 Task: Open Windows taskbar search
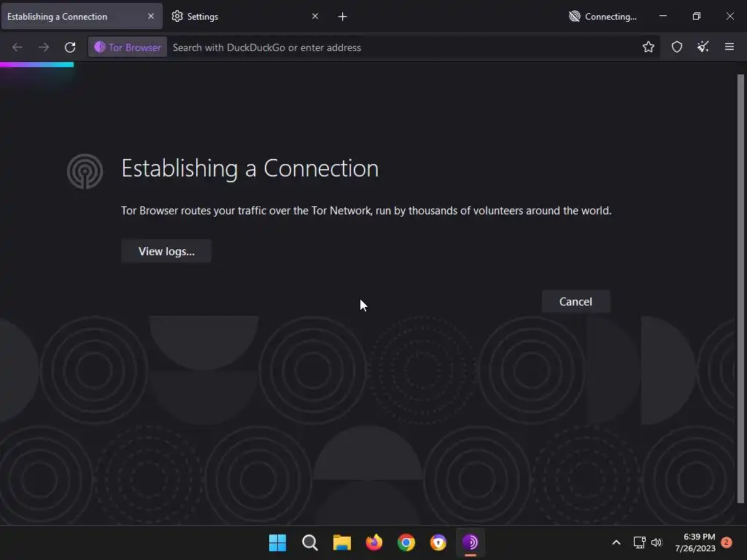[309, 542]
